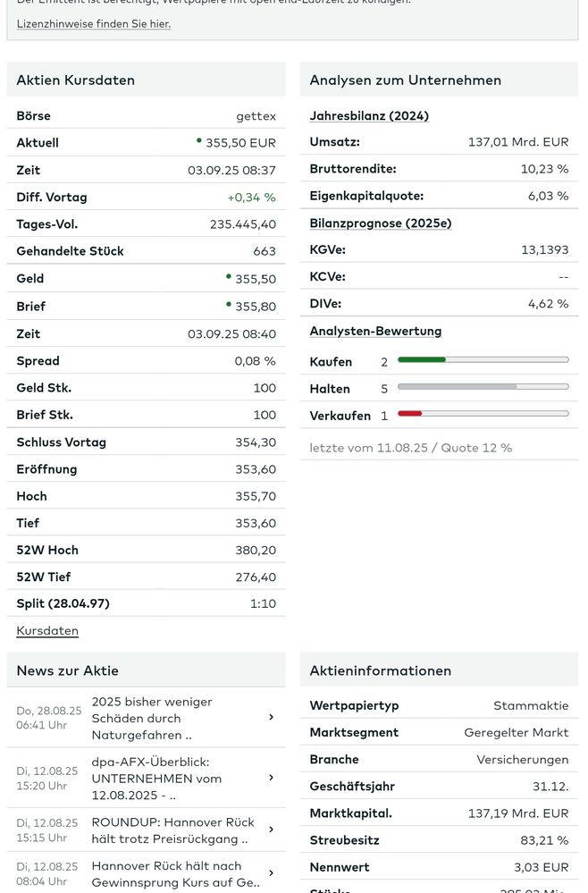The image size is (588, 893).
Task: Select the Aktien Kursdaten section header
Action: point(147,80)
